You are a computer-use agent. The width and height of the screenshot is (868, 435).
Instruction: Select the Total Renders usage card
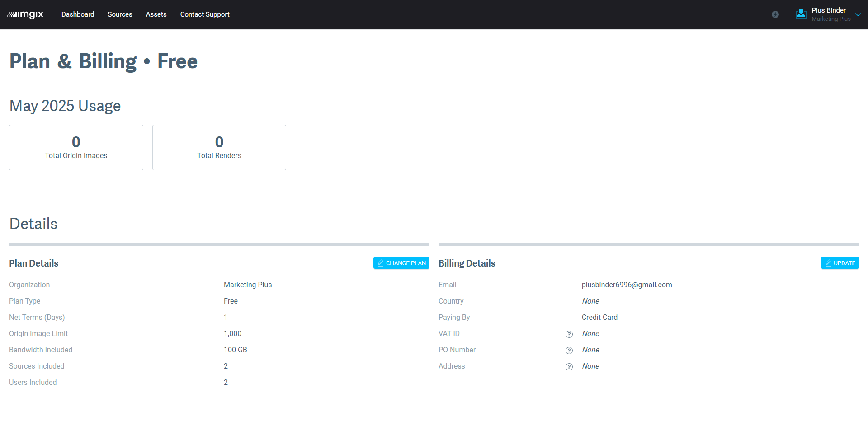(x=219, y=148)
